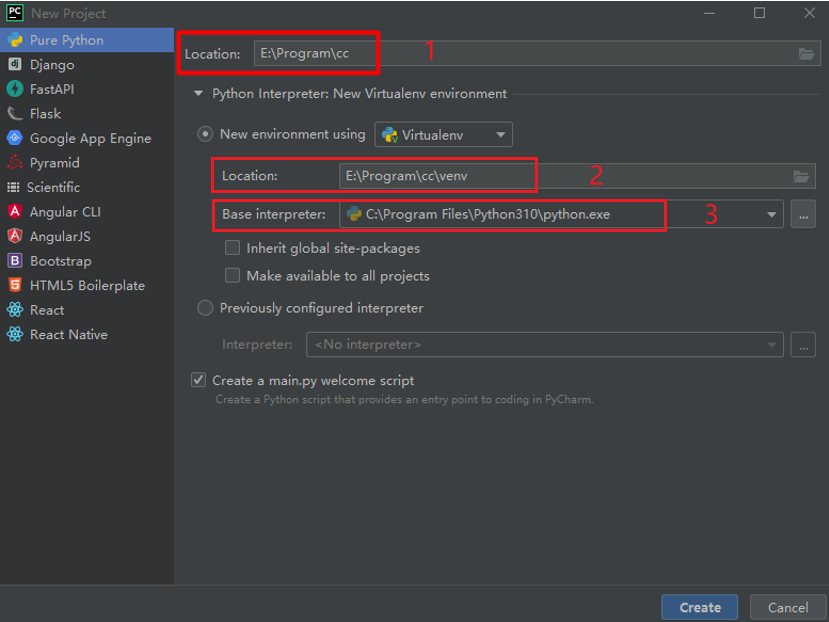Browse folder for project Location
The height and width of the screenshot is (622, 829).
tap(806, 53)
